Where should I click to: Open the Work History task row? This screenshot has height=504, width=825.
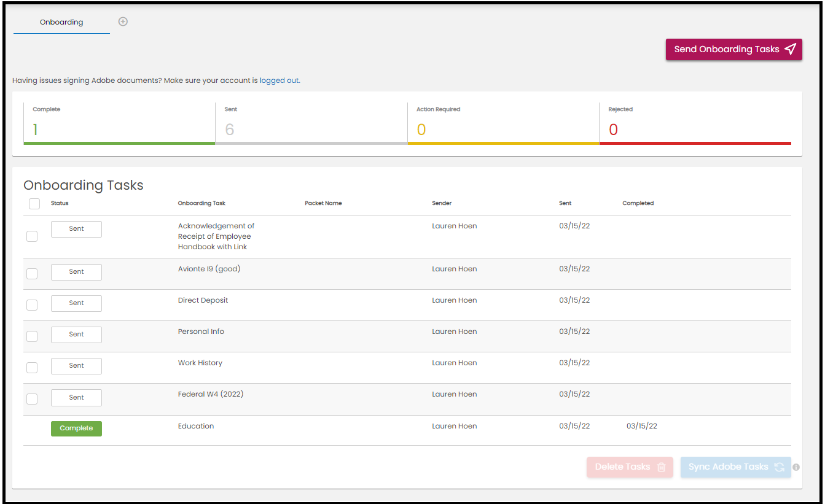coord(200,363)
